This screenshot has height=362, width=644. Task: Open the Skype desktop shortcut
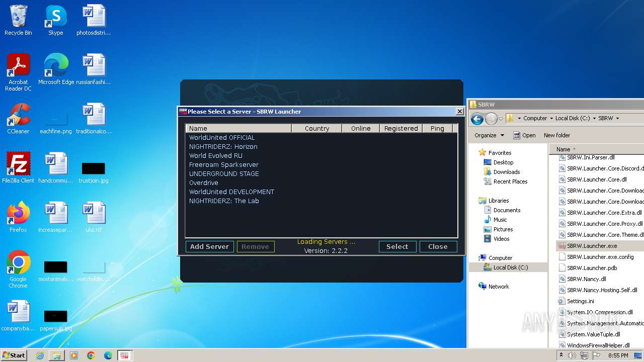pos(55,20)
